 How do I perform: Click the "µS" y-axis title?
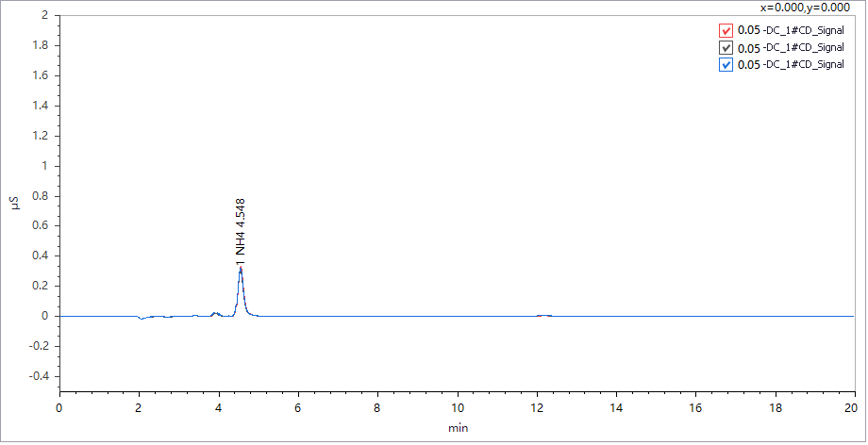(15, 203)
